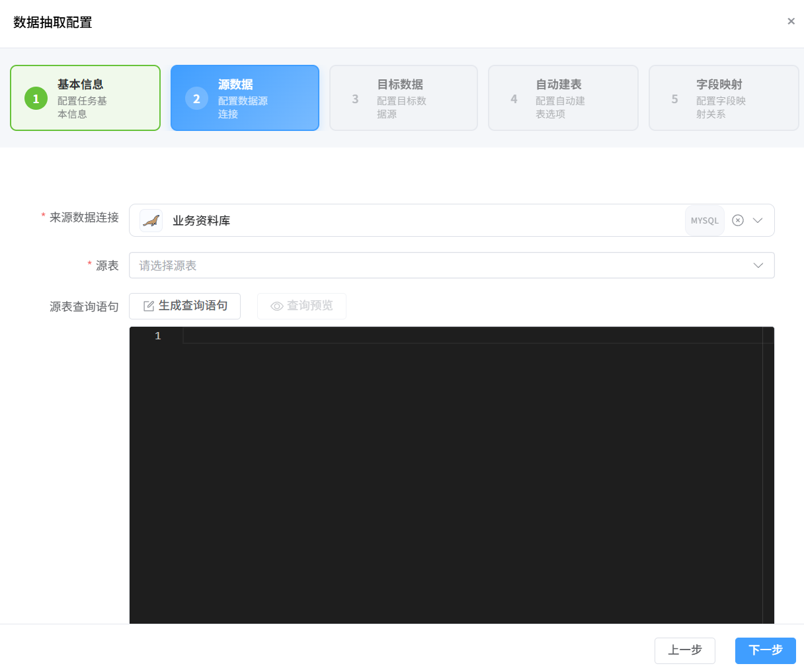This screenshot has height=672, width=804.
Task: Click the MYSQL type badge
Action: (x=704, y=221)
